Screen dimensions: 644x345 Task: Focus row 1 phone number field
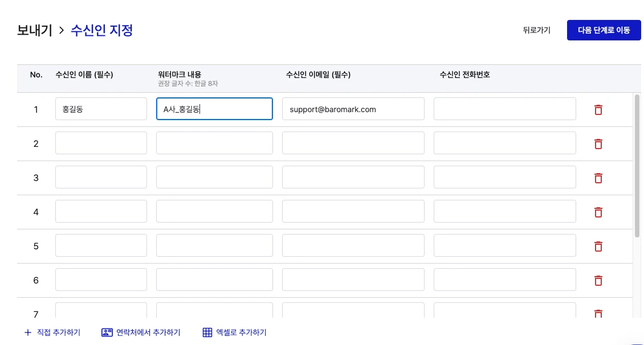(x=505, y=109)
